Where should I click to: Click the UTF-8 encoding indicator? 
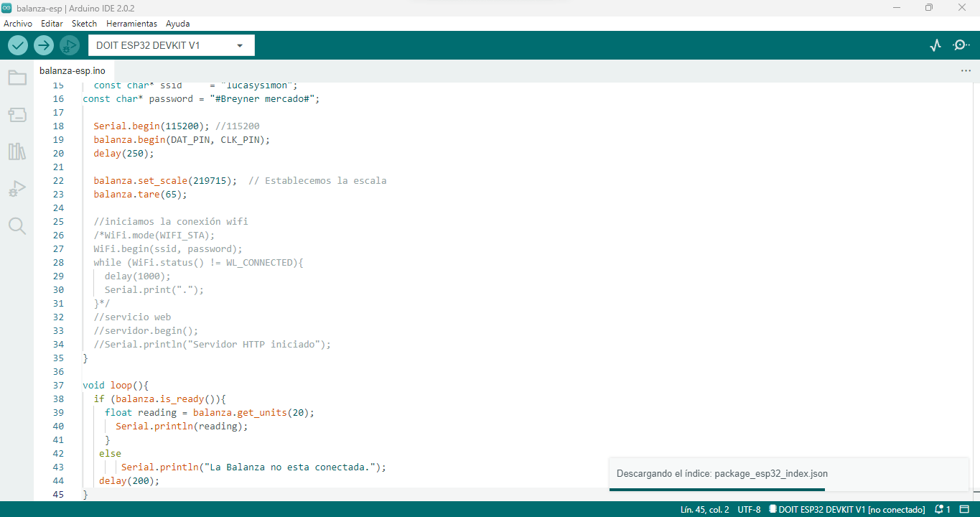749,509
